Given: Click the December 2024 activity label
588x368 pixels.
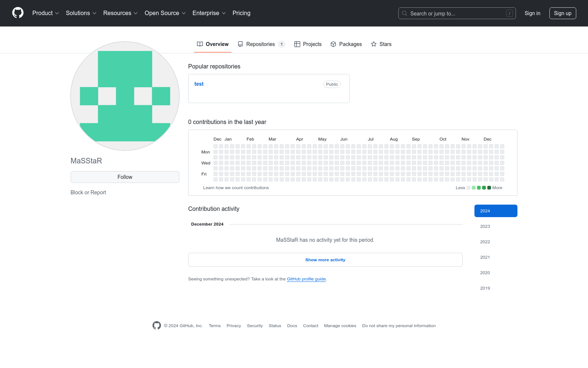Looking at the screenshot, I should point(207,224).
